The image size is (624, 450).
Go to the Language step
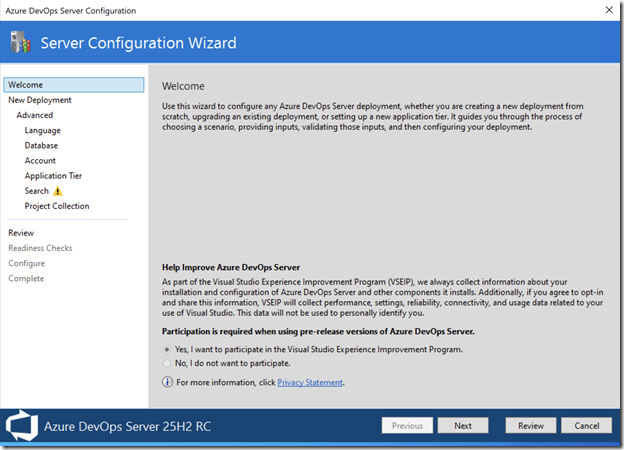(x=43, y=131)
